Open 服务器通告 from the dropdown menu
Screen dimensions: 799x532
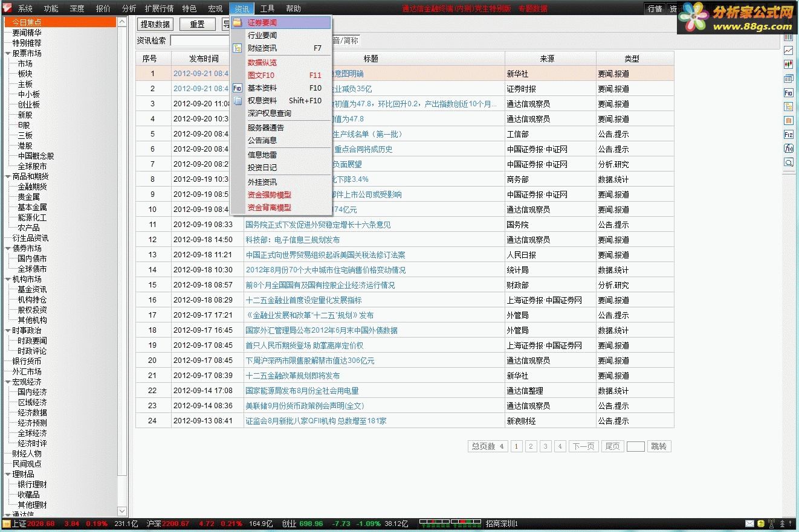280,128
